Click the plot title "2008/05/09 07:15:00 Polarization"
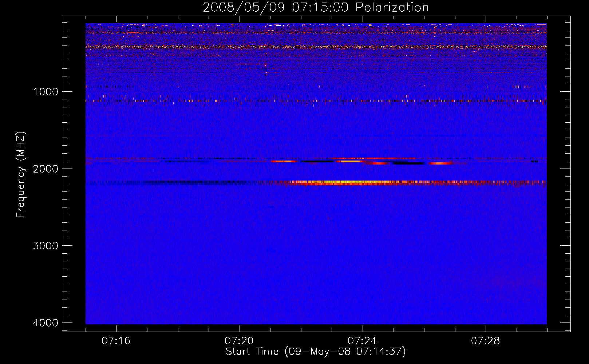Screen dimensions: 589x364 point(316,7)
